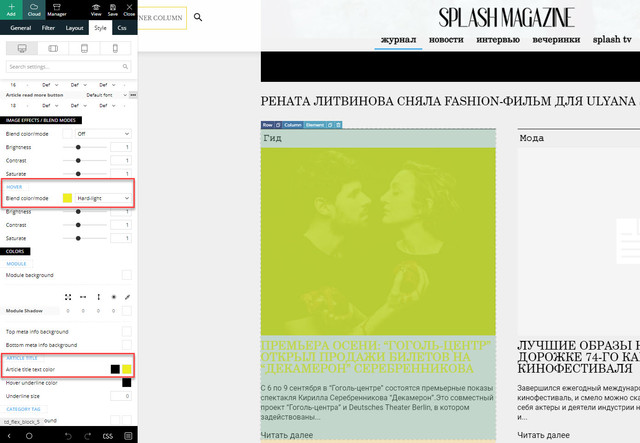Open the splash tv menu item

click(x=612, y=40)
